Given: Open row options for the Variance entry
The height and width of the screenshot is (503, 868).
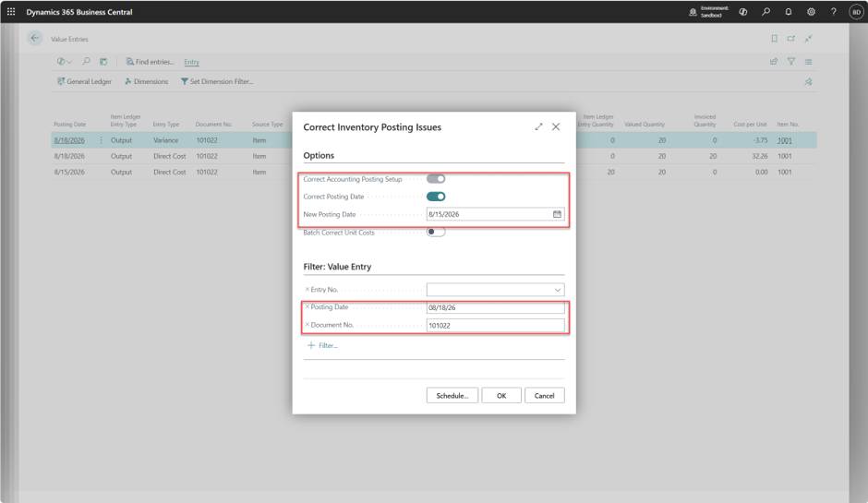Looking at the screenshot, I should 101,140.
